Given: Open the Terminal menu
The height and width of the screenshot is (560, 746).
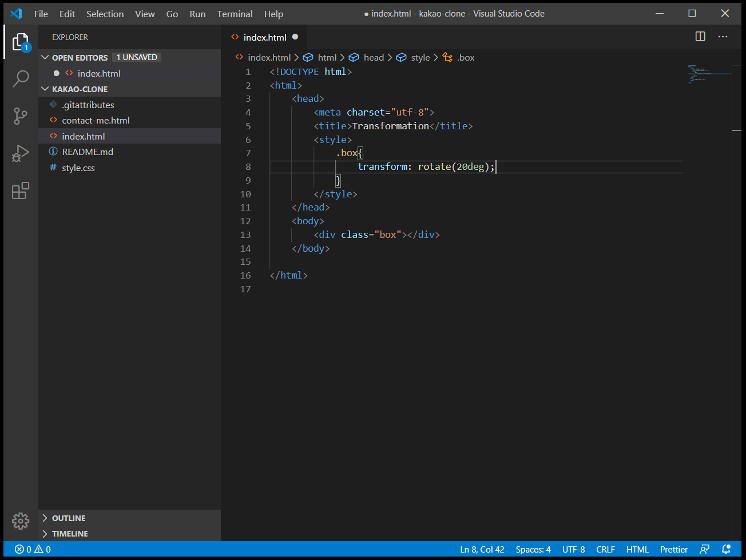Looking at the screenshot, I should tap(235, 14).
